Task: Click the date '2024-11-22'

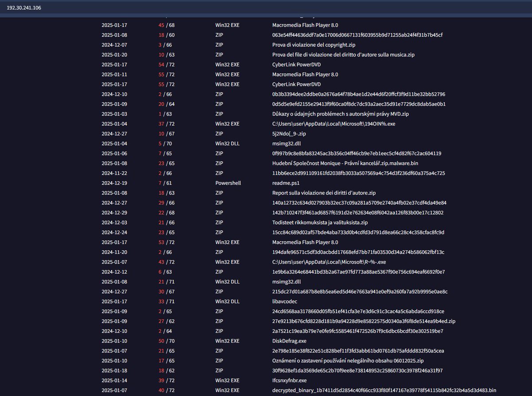Action: 114,173
